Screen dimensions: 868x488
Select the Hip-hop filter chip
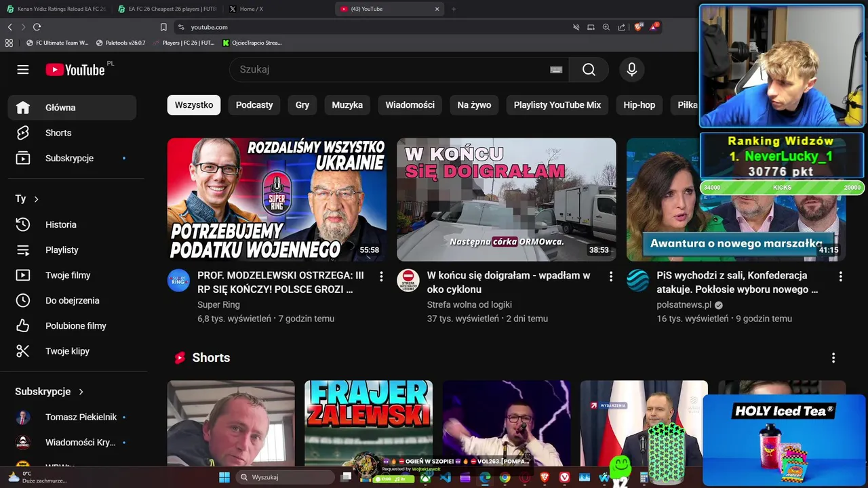coord(639,105)
